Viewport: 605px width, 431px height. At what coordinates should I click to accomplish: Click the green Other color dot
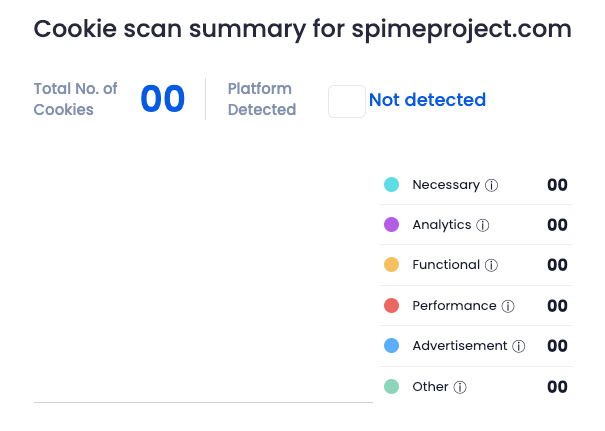coord(392,387)
